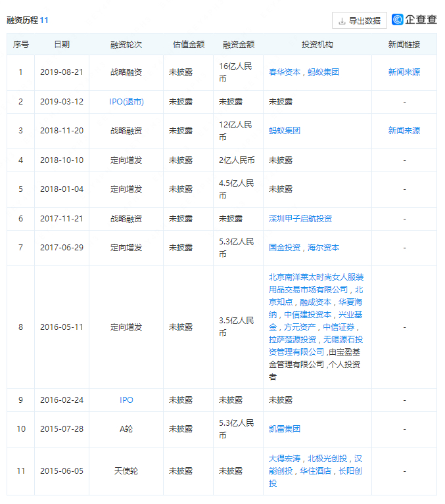Image resolution: width=445 pixels, height=504 pixels.
Task: Open 春华资本 investor link
Action: click(285, 72)
